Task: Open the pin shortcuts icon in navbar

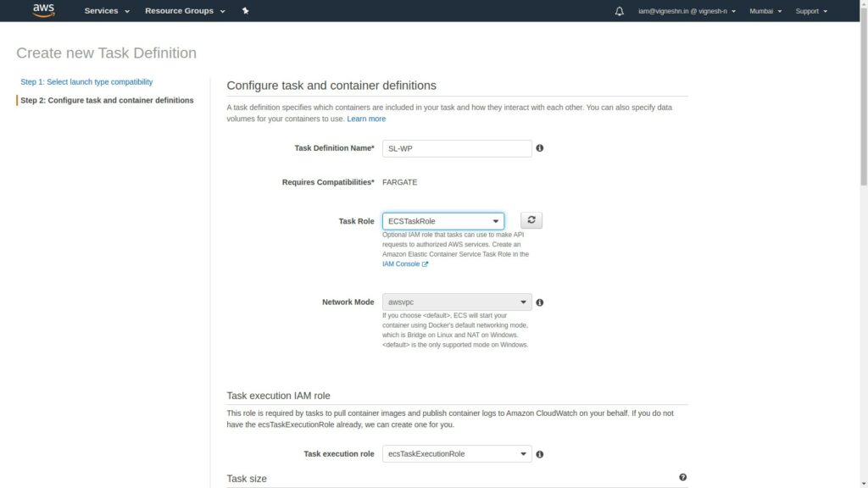Action: click(x=245, y=10)
